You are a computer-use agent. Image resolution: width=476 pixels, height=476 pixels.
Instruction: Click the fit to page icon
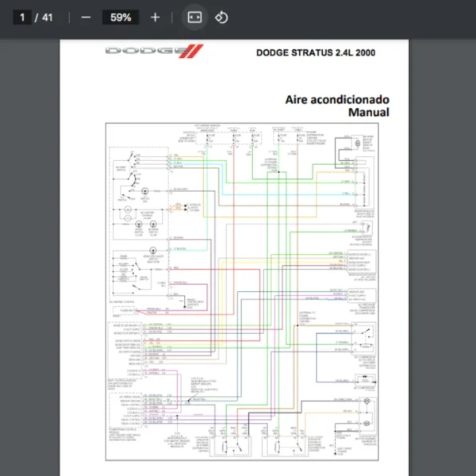point(194,17)
